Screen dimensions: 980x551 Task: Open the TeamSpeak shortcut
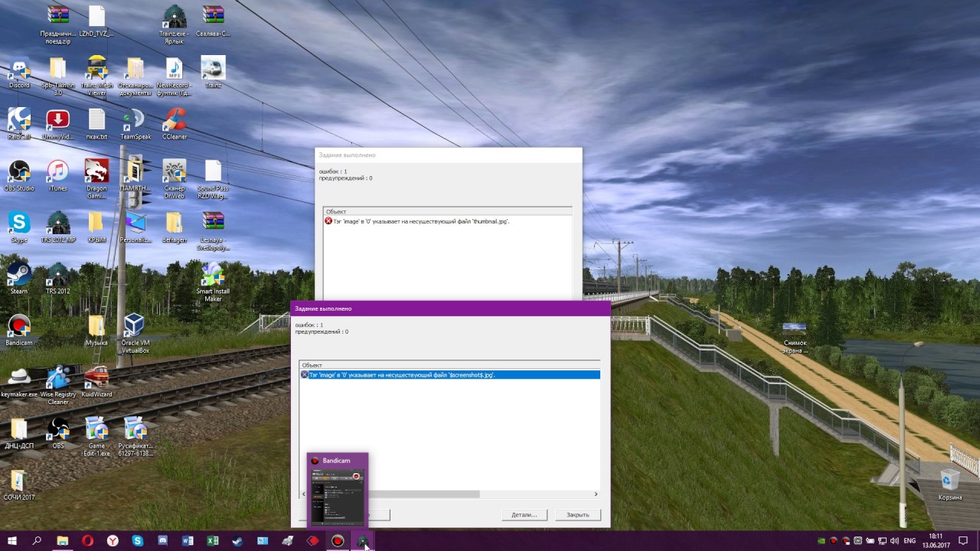[136, 124]
